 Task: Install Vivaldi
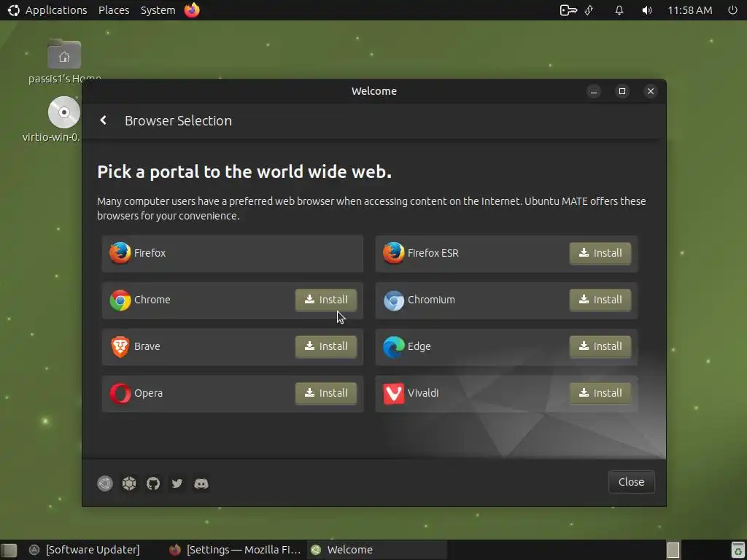tap(600, 393)
